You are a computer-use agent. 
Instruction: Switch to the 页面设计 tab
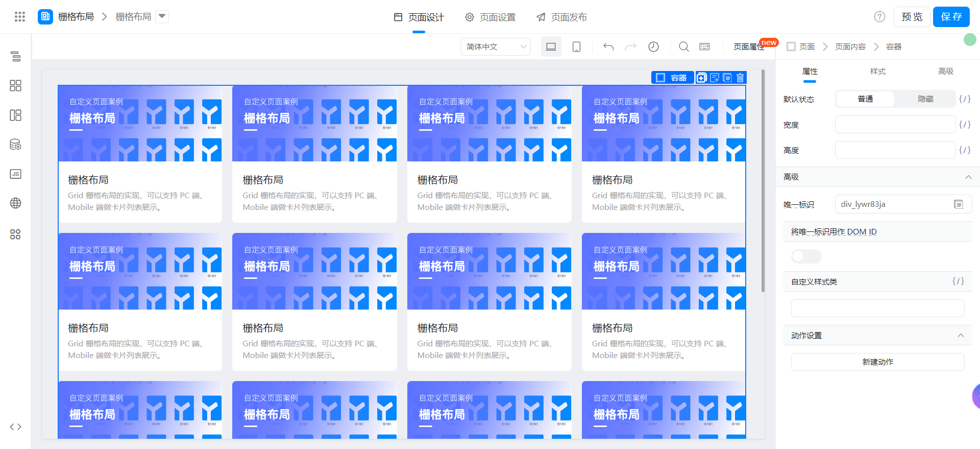pyautogui.click(x=419, y=17)
